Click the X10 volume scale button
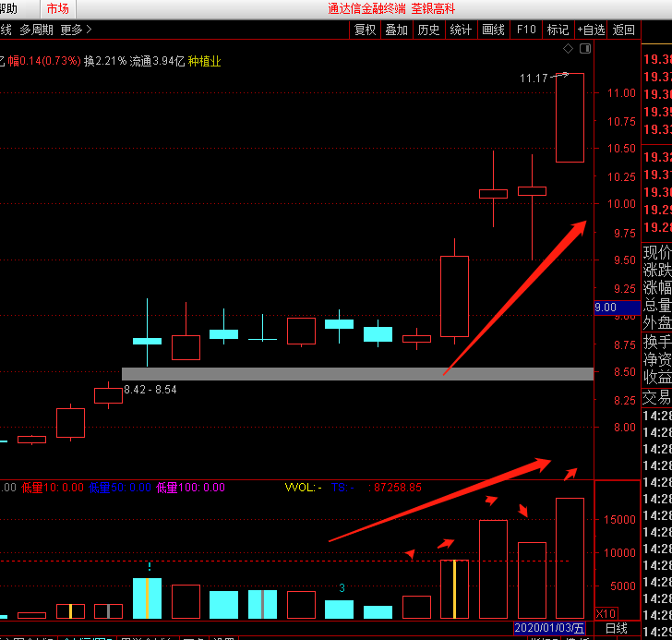Image resolution: width=672 pixels, height=640 pixels. click(x=606, y=613)
